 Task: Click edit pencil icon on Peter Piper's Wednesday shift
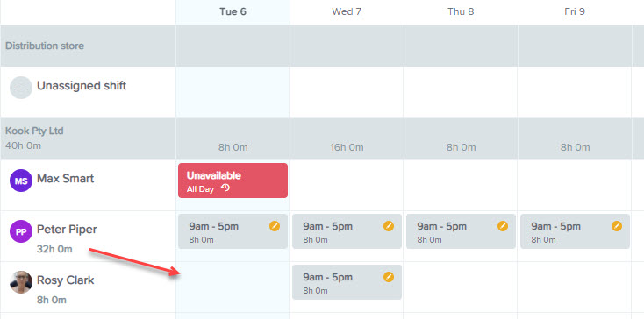click(389, 226)
